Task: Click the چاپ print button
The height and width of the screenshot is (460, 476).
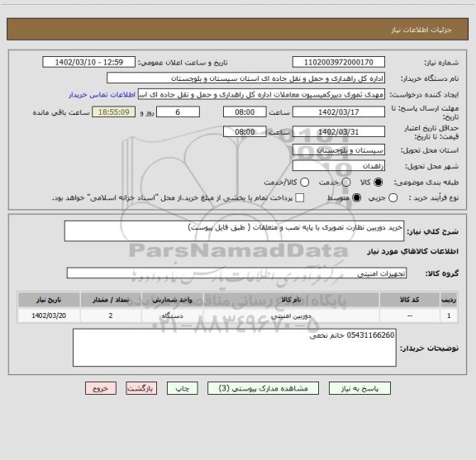Action: 182,388
